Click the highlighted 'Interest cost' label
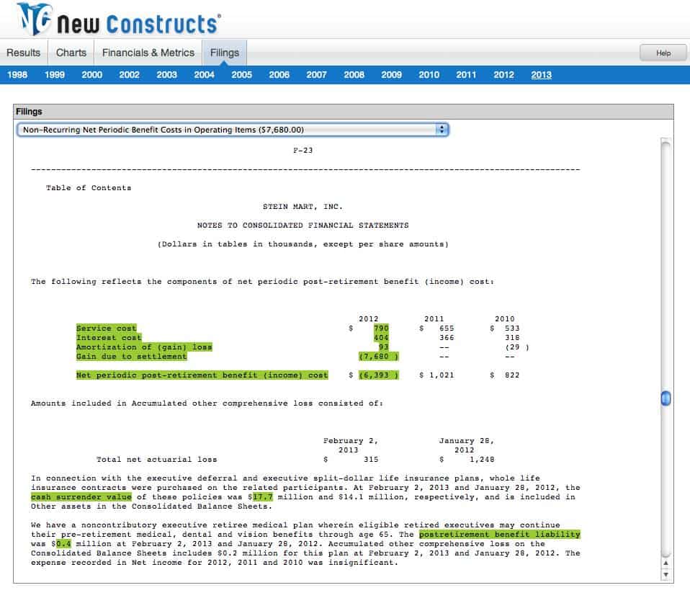This screenshot has height=616, width=690. (x=109, y=338)
